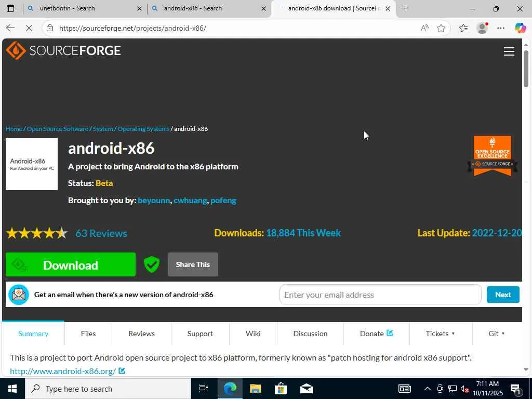This screenshot has height=399, width=532.
Task: Open a new browser tab
Action: point(405,8)
